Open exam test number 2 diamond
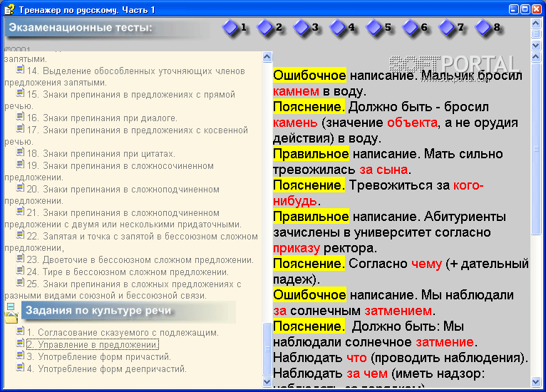This screenshot has width=546, height=392. [x=266, y=28]
